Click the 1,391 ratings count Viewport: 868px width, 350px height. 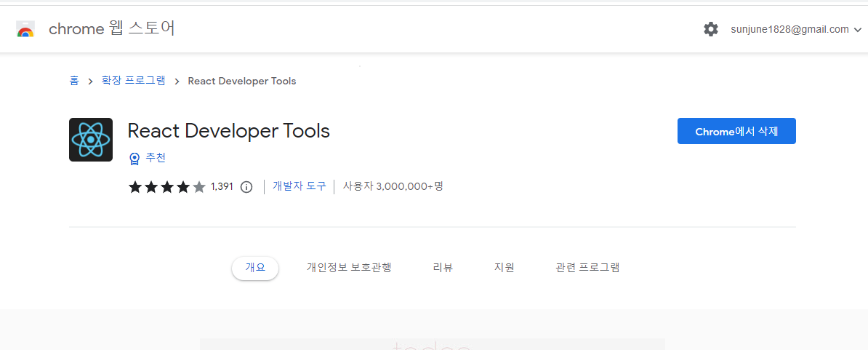[x=222, y=186]
